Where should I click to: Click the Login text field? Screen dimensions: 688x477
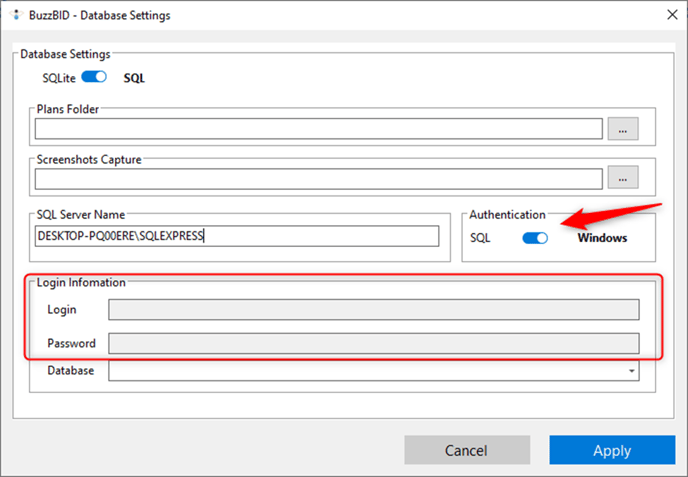(x=374, y=310)
